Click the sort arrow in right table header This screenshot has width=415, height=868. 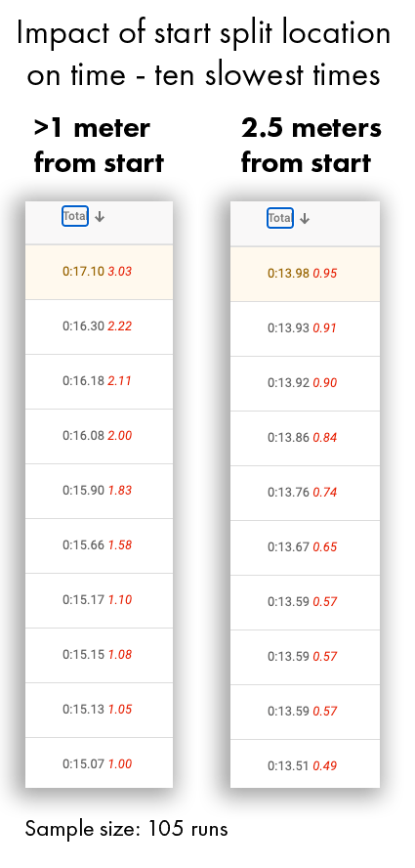(x=305, y=219)
